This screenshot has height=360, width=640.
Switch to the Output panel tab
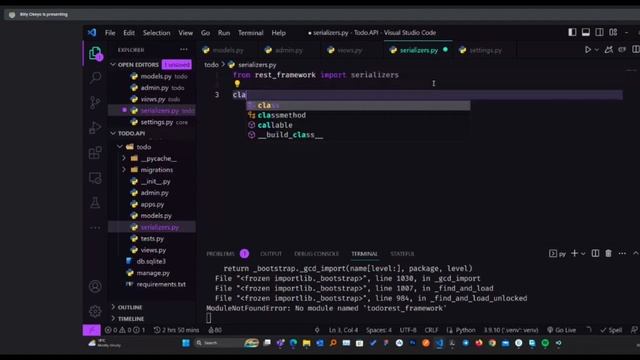click(271, 254)
